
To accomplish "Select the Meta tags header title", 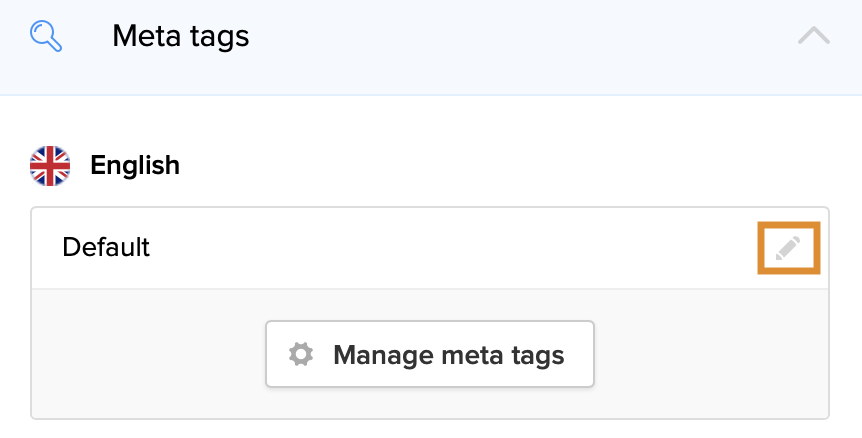I will pos(180,37).
